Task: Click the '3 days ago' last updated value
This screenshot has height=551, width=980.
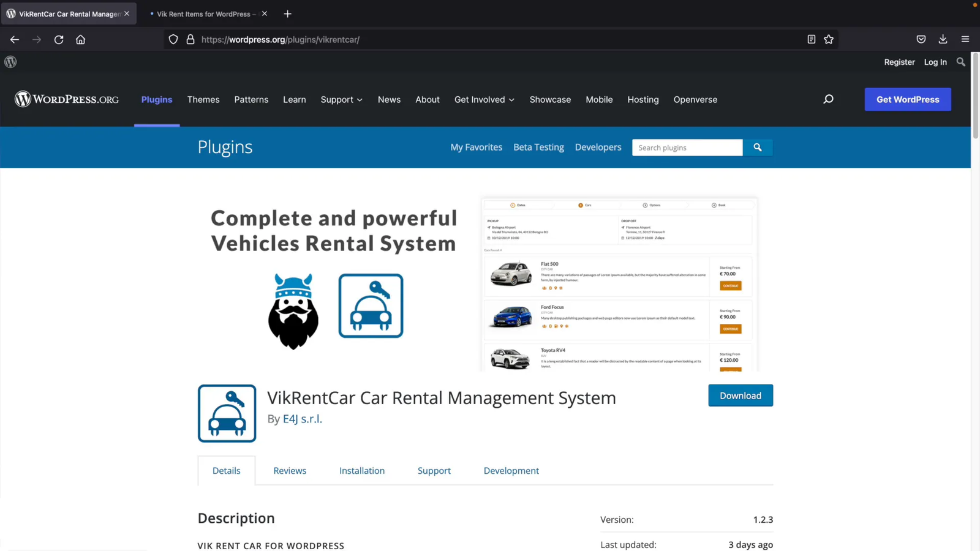Action: pos(750,544)
